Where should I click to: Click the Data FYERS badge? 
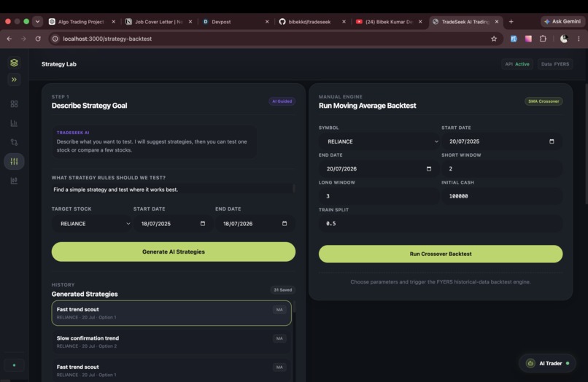coord(555,64)
